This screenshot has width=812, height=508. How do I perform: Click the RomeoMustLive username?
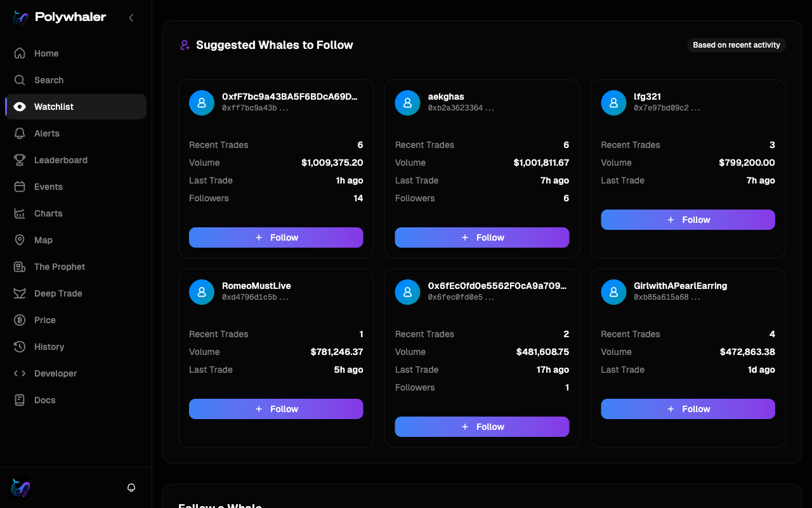pyautogui.click(x=256, y=286)
